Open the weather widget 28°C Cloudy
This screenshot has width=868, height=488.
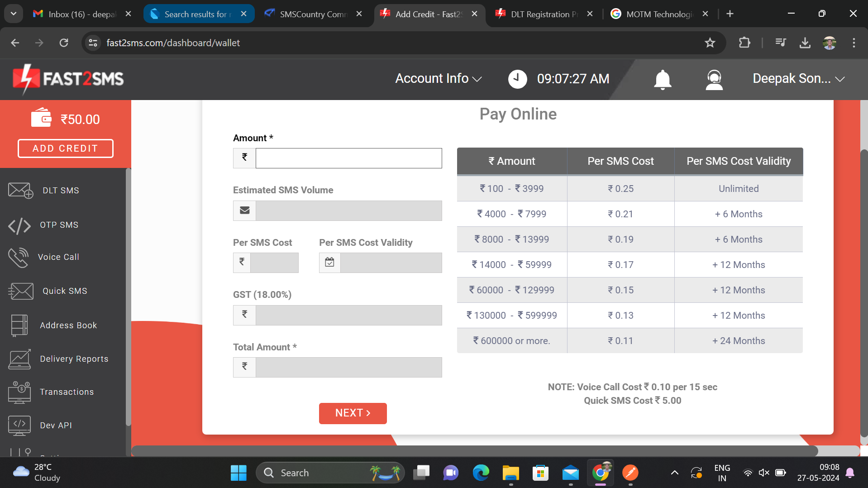point(37,473)
